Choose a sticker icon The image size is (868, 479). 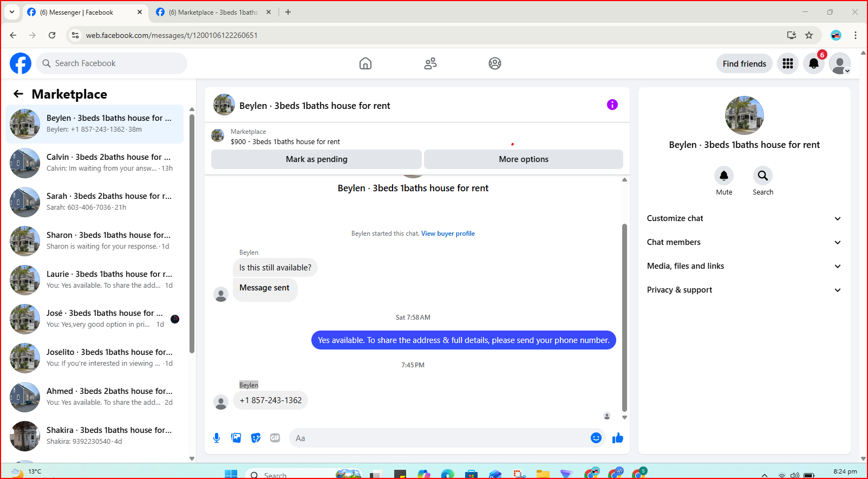[x=256, y=438]
